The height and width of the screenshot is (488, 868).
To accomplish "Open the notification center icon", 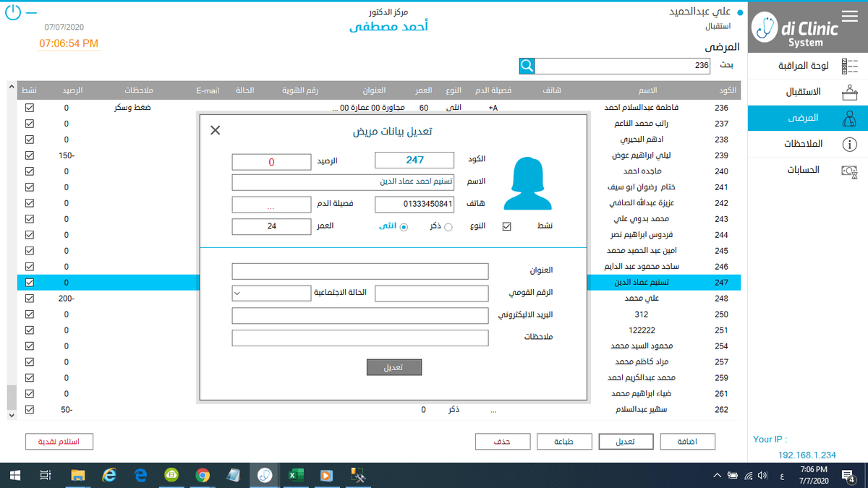I will click(848, 475).
